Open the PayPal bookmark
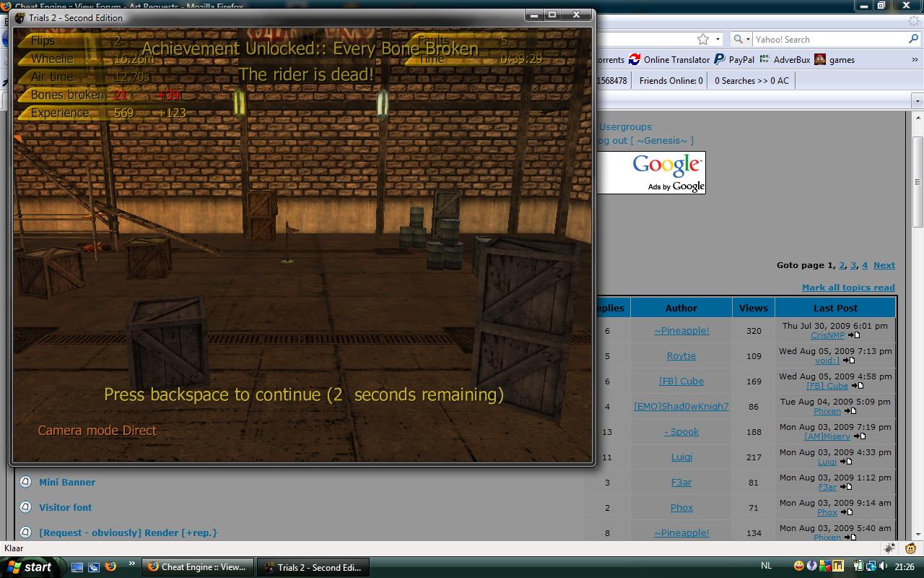This screenshot has width=924, height=578. tap(734, 60)
